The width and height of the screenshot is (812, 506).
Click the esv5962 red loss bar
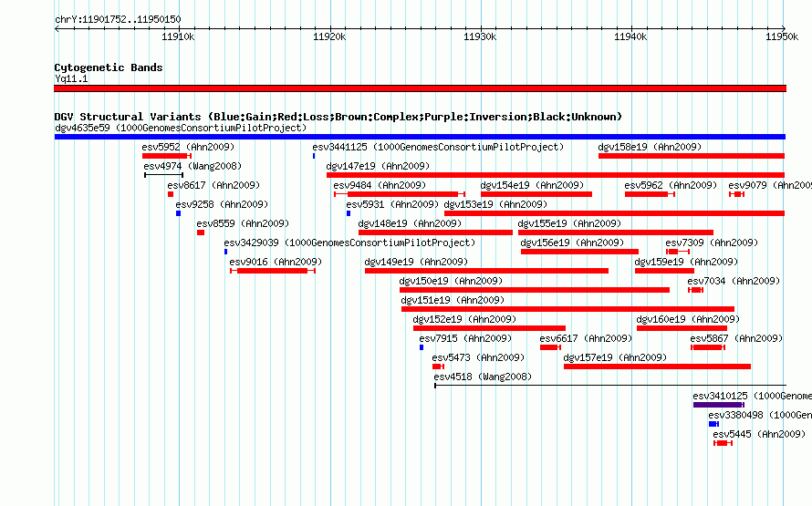(650, 194)
